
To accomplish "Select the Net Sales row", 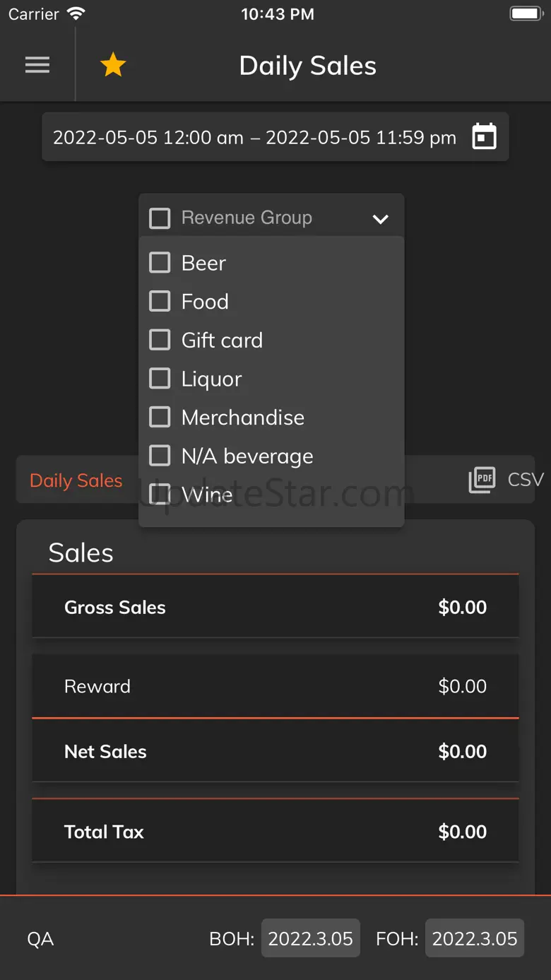I will [x=275, y=752].
